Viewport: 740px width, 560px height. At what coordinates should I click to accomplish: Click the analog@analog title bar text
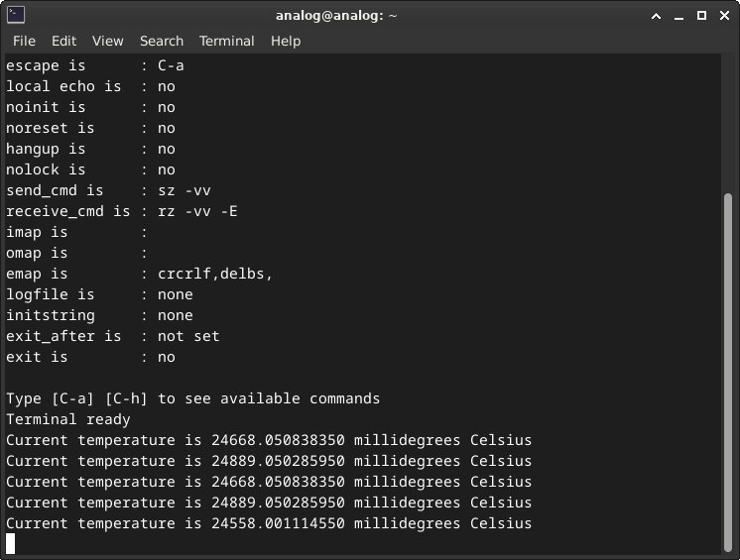(336, 15)
